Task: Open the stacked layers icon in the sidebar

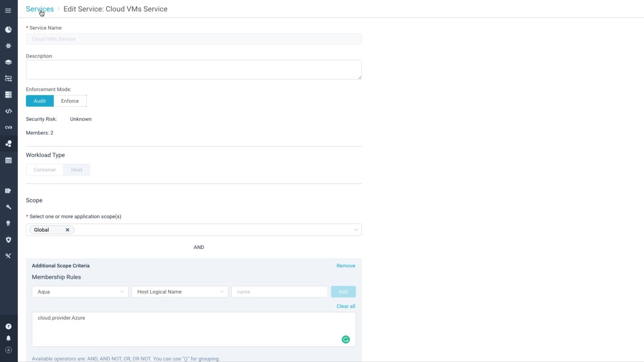Action: tap(8, 62)
